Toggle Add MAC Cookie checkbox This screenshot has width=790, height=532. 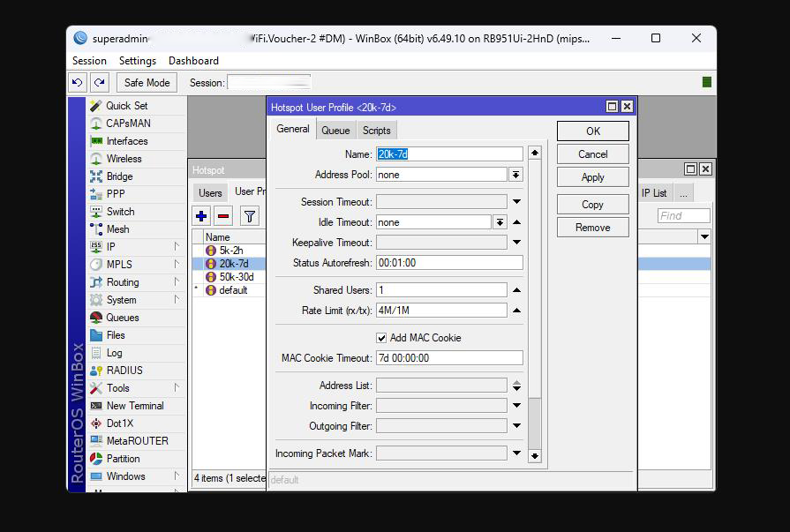click(x=381, y=338)
